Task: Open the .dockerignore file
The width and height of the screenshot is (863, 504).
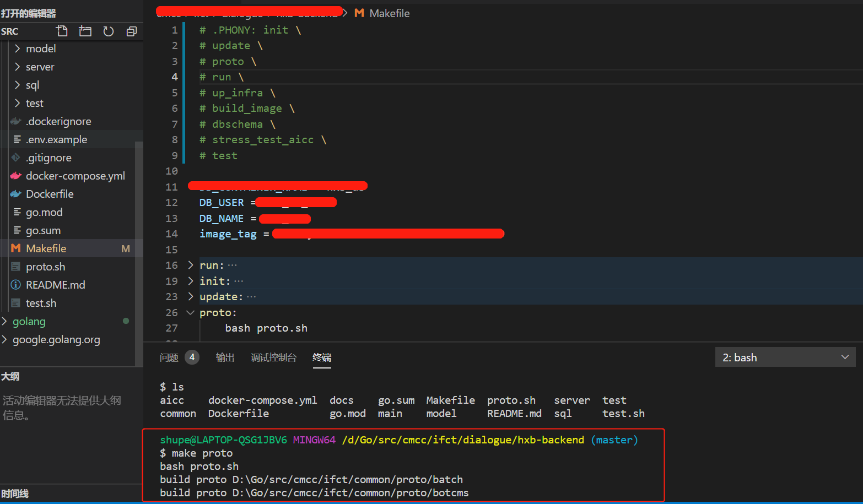Action: 58,121
